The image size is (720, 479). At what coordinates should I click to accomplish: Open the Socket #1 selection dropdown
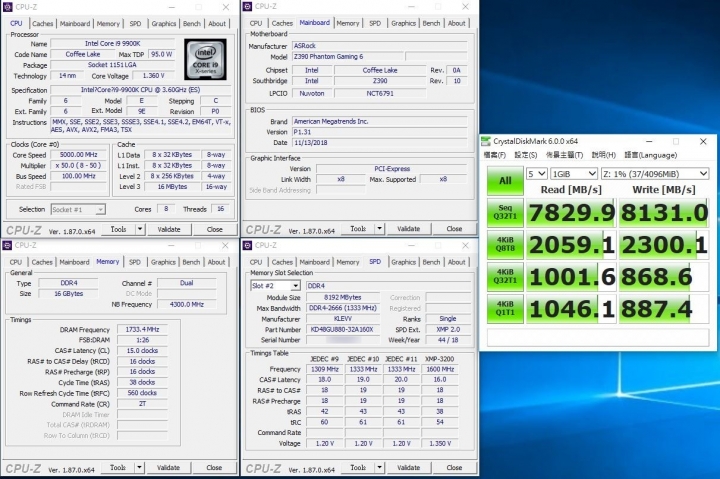[x=78, y=209]
